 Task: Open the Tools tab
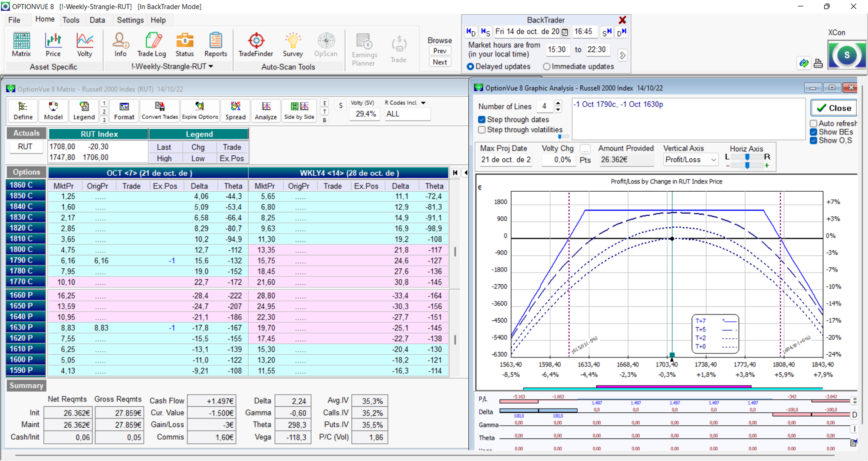tap(71, 20)
